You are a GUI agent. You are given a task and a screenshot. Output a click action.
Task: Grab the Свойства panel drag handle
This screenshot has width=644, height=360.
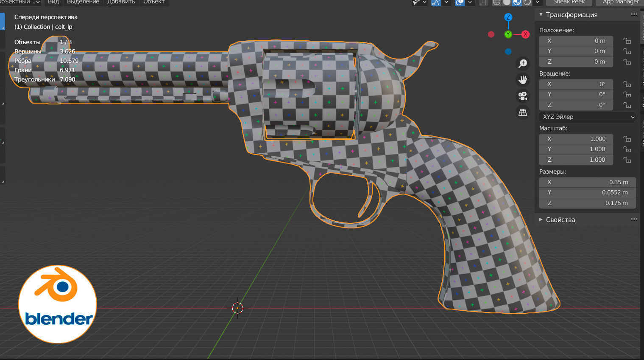634,219
